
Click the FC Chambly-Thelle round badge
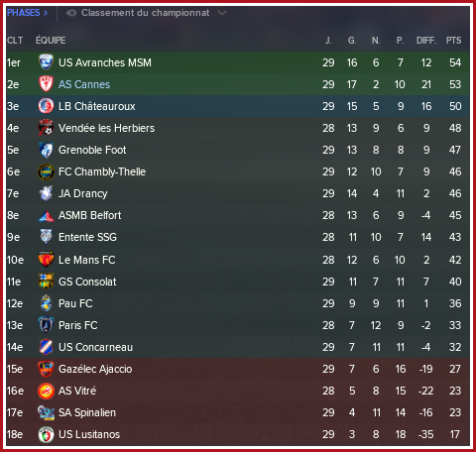click(x=46, y=171)
